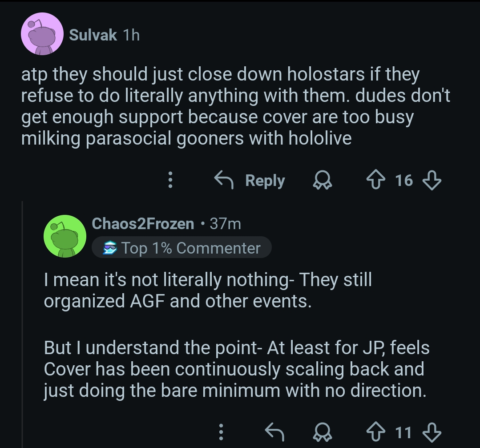This screenshot has height=448, width=480.
Task: Reply to Chaos2Frozen's comment using arrow icon
Action: (274, 432)
